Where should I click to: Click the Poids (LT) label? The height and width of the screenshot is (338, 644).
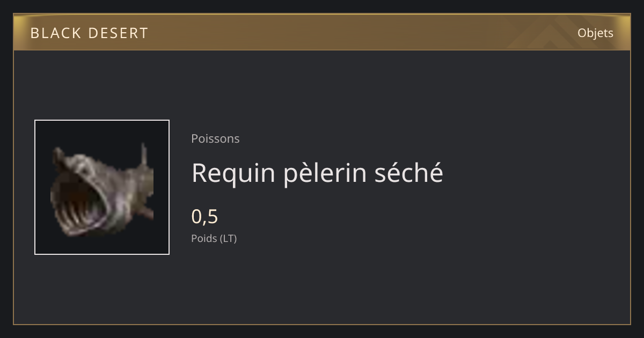point(214,239)
